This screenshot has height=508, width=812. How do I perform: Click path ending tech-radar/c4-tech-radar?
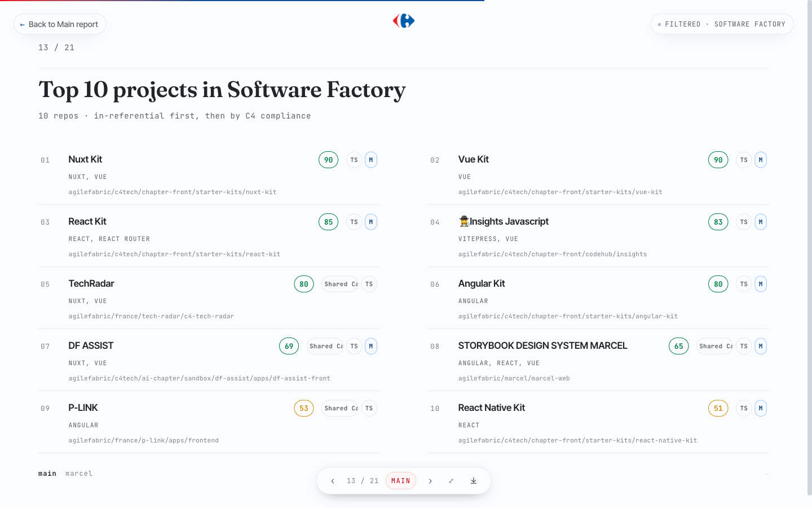click(151, 316)
